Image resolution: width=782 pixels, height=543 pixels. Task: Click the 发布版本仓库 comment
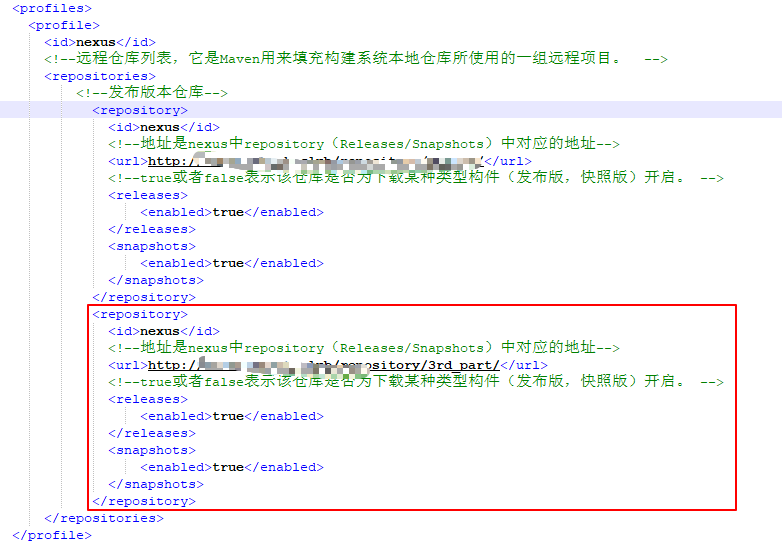[x=152, y=93]
